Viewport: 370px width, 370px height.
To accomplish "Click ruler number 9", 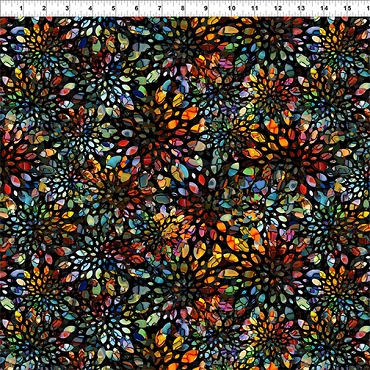I will (x=206, y=8).
